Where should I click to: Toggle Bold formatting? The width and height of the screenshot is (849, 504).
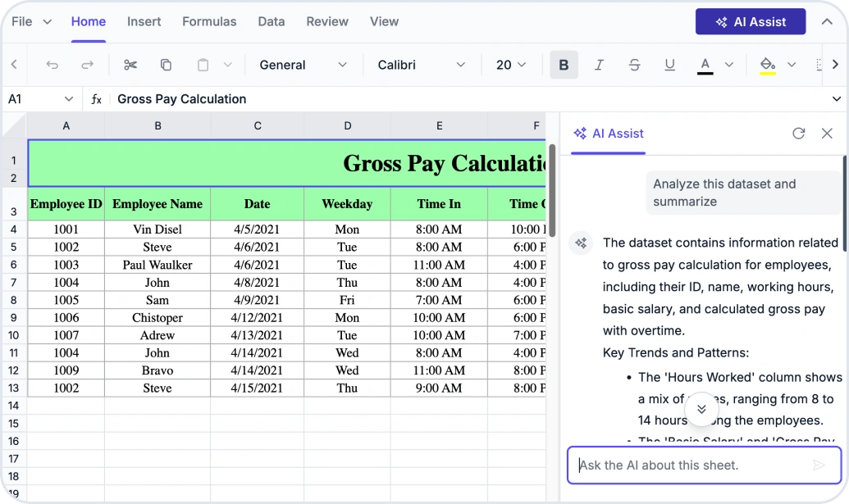pos(564,65)
